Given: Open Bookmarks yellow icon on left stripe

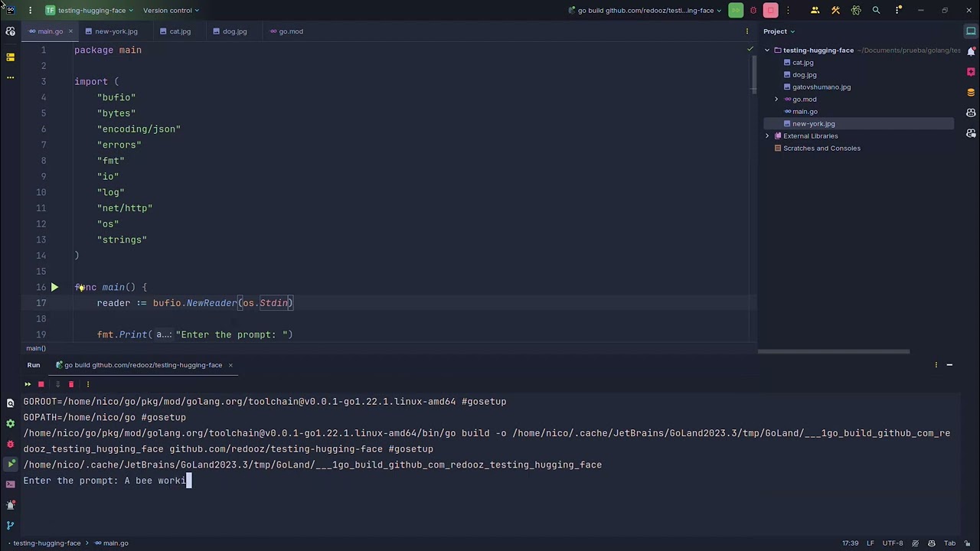Looking at the screenshot, I should coord(10,57).
